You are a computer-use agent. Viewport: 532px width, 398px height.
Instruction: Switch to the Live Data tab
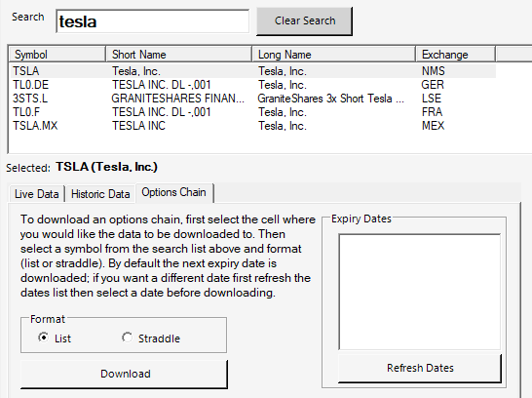[37, 194]
